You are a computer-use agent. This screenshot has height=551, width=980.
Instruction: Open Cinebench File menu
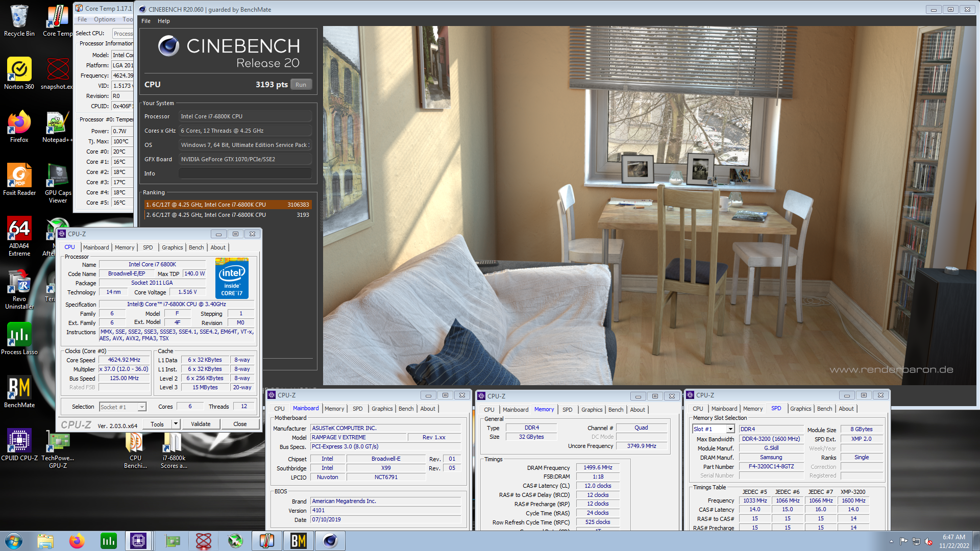pos(146,21)
